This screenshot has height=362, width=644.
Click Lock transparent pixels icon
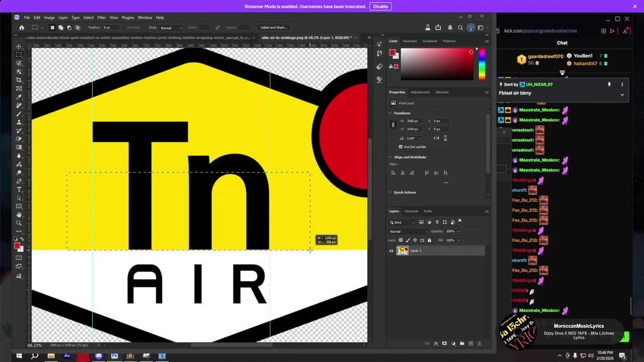pyautogui.click(x=400, y=240)
